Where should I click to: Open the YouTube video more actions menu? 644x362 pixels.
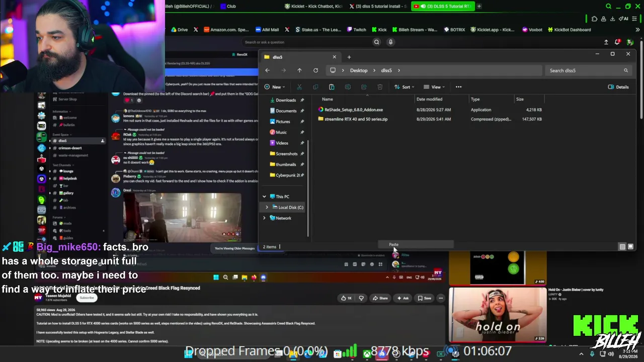tap(441, 298)
